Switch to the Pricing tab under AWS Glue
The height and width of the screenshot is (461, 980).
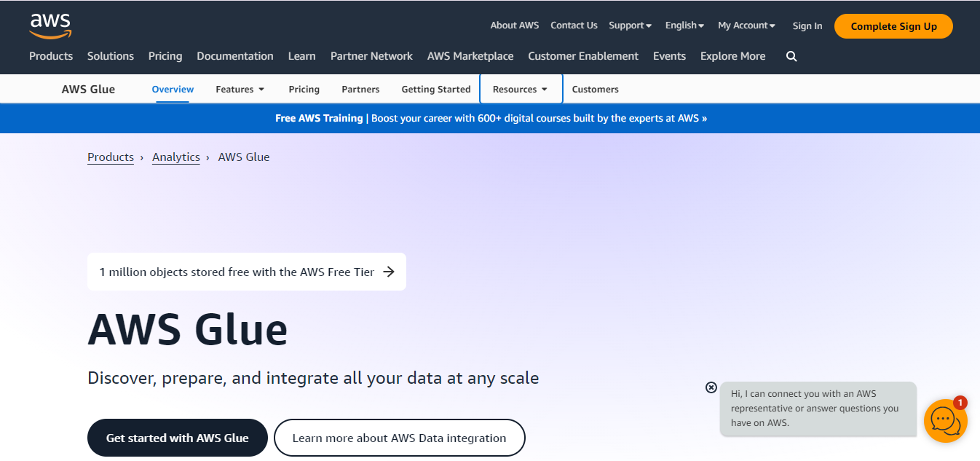click(304, 89)
